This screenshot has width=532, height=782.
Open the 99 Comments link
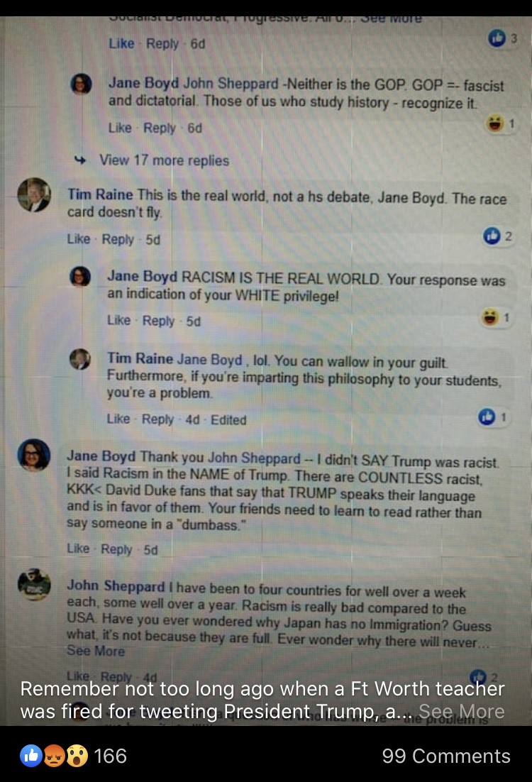coord(446,756)
